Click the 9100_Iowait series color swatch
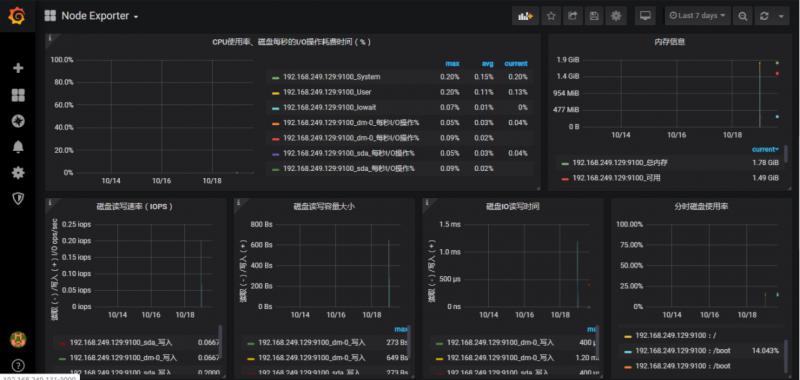 tap(276, 108)
